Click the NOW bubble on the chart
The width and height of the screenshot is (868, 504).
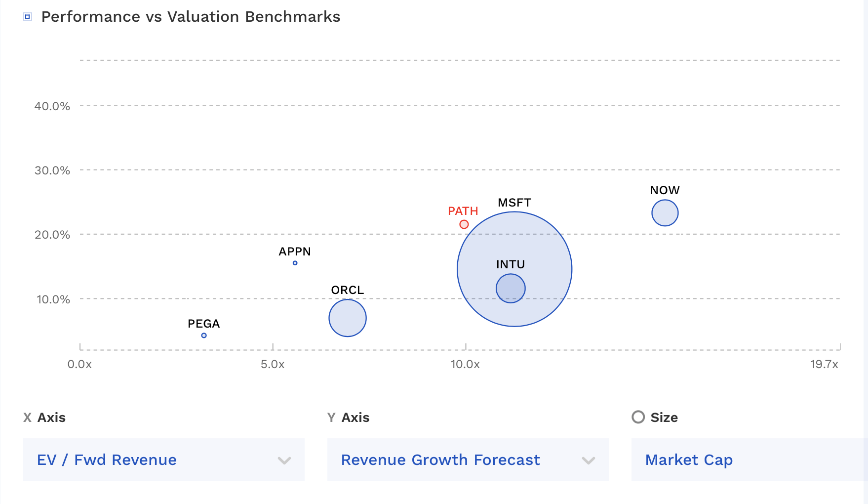(x=665, y=213)
